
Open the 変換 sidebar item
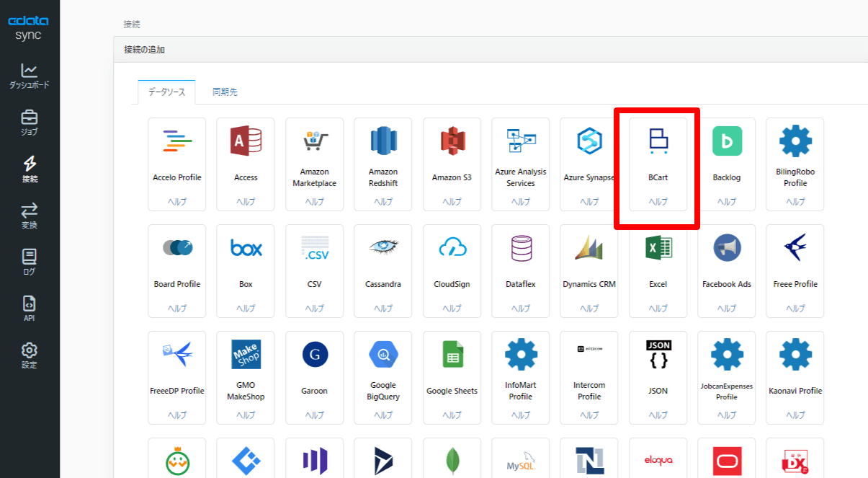[30, 216]
